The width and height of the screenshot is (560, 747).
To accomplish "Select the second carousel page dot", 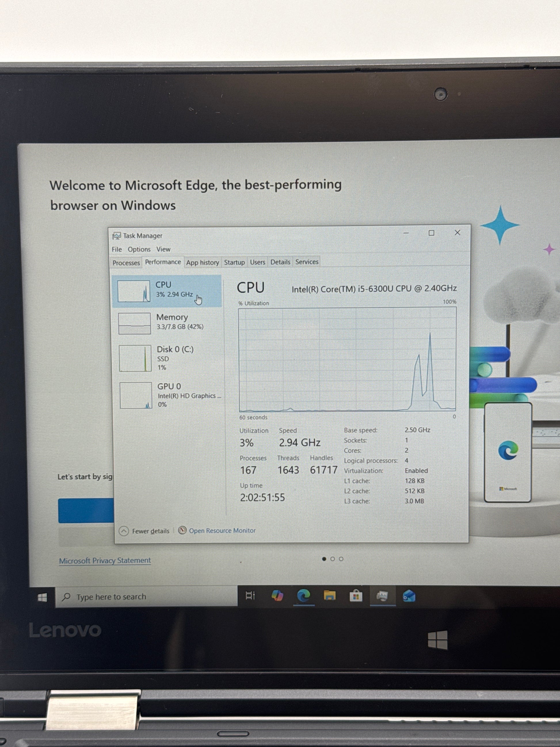I will tap(332, 559).
